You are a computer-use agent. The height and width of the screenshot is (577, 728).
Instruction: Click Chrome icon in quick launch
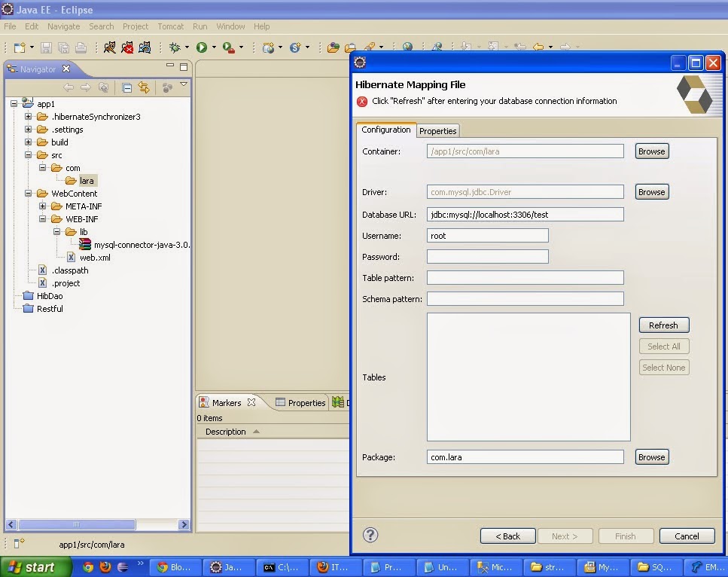pyautogui.click(x=88, y=567)
